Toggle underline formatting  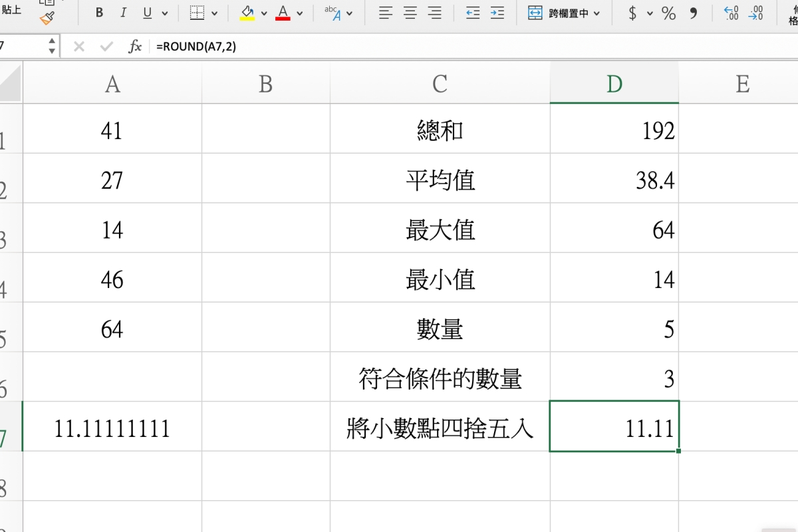pyautogui.click(x=147, y=13)
